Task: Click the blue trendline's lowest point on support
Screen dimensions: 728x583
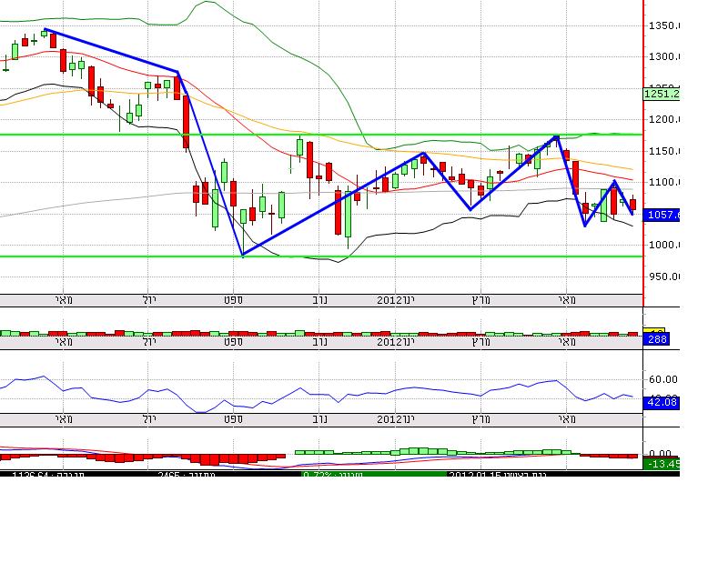Action: (242, 256)
